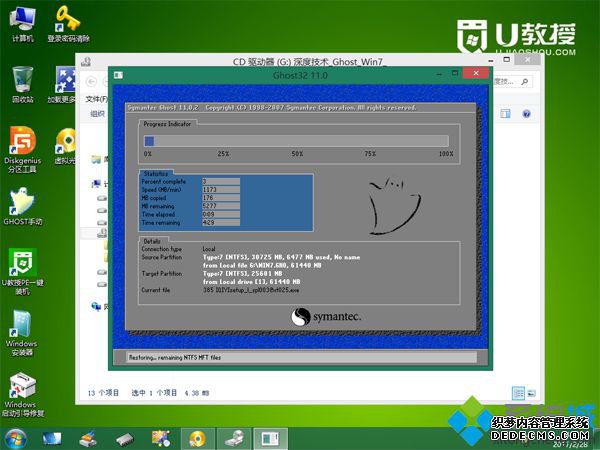Image resolution: width=600 pixels, height=450 pixels.
Task: Open the Start menu orb
Action: coord(16,439)
